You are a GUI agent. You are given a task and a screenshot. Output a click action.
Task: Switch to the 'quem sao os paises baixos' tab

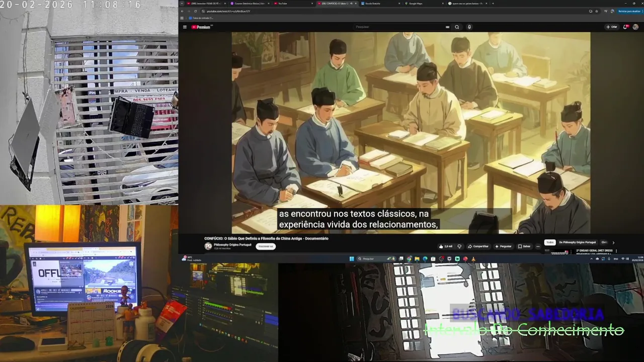(x=468, y=4)
